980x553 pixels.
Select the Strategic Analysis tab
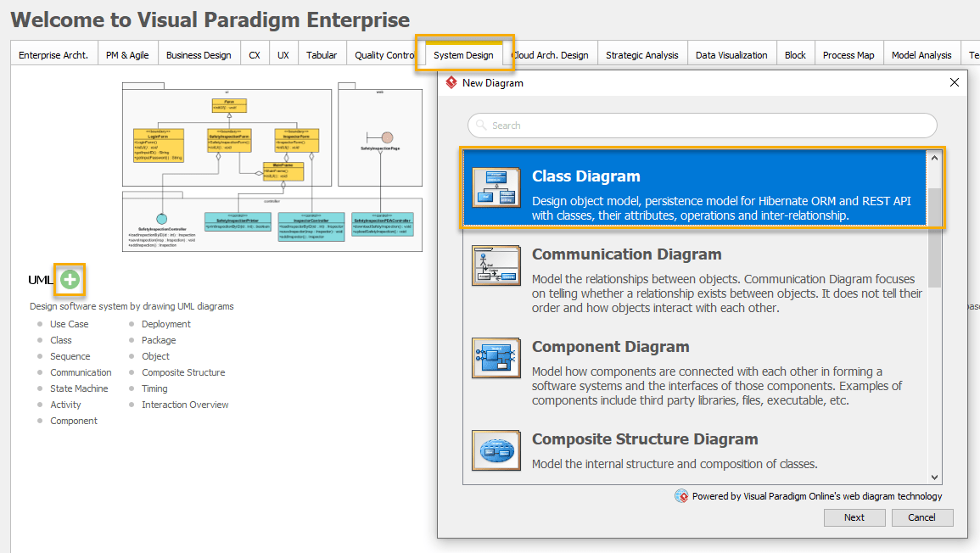642,53
